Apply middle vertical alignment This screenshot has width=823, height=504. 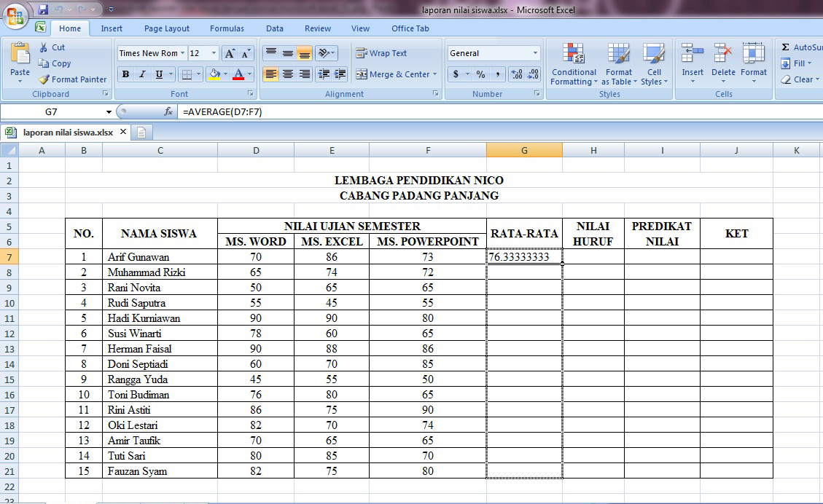(x=288, y=53)
